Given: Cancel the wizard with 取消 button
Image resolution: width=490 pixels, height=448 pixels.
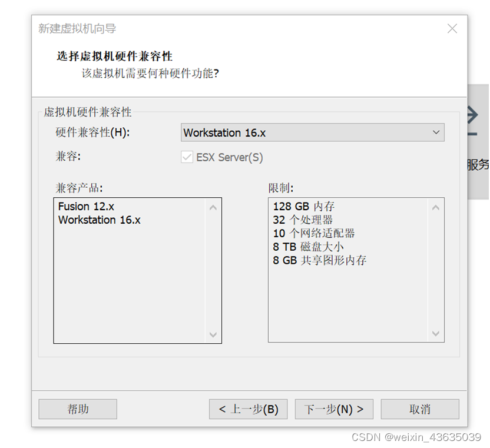Looking at the screenshot, I should [420, 409].
